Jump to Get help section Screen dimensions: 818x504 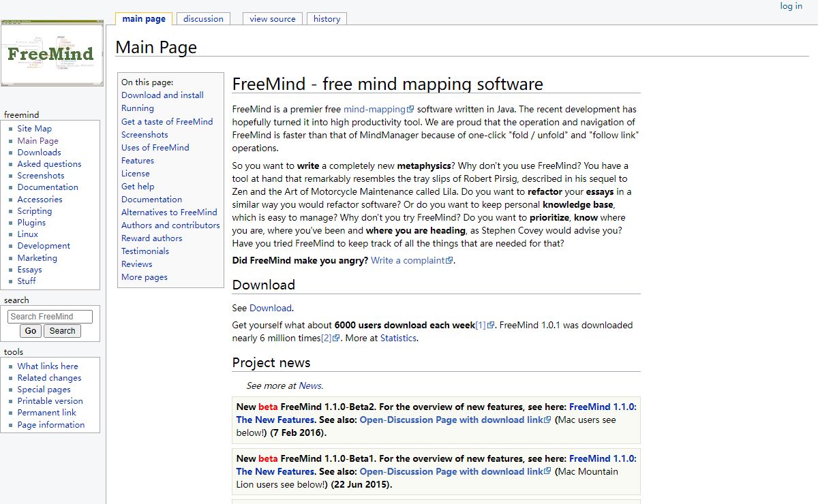point(138,187)
